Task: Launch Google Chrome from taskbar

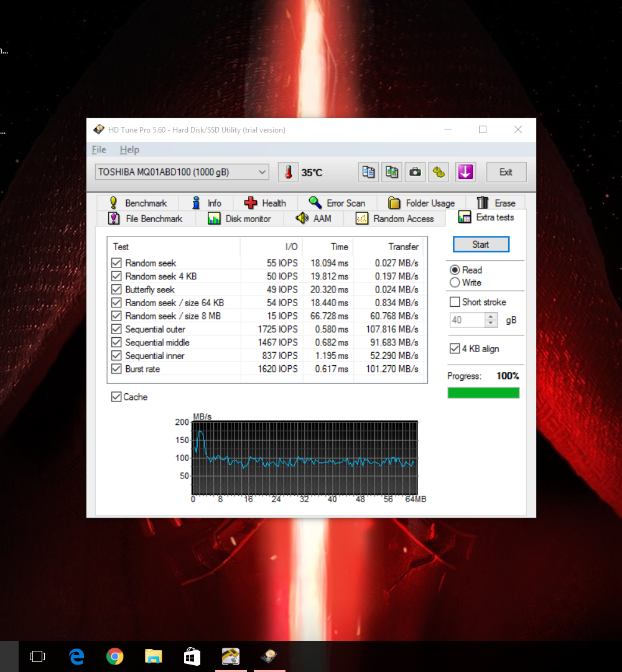Action: click(115, 656)
